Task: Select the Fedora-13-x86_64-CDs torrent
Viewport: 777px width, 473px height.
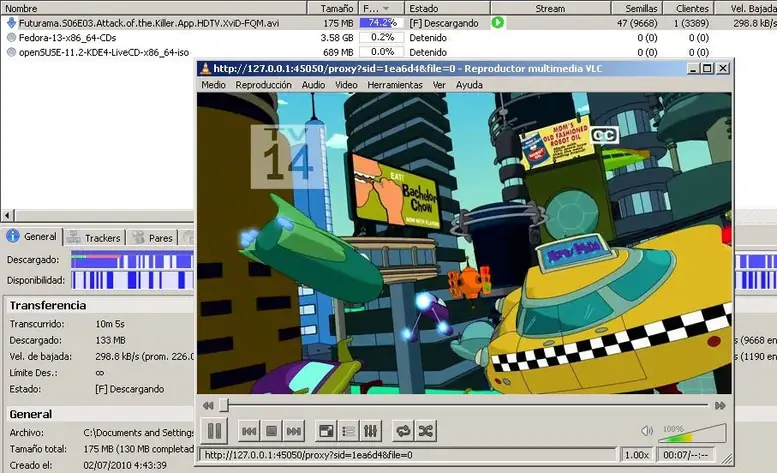Action: 67,38
